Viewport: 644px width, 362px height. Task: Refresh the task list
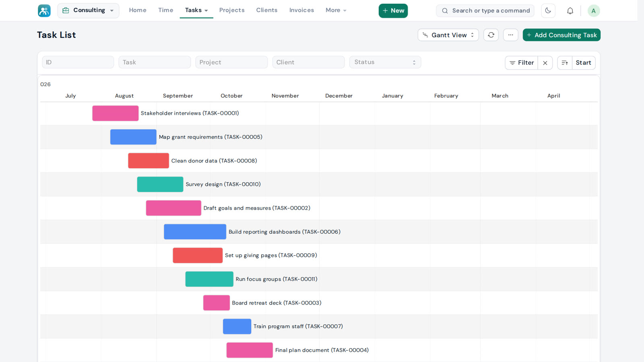(491, 35)
